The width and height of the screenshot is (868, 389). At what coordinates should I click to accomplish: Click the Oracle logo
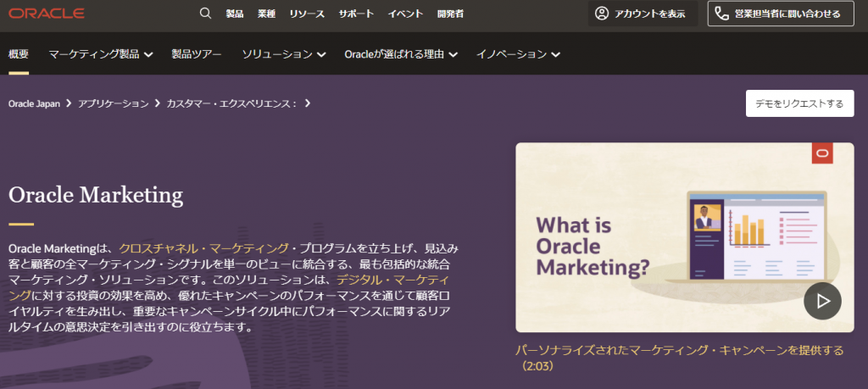click(x=47, y=14)
